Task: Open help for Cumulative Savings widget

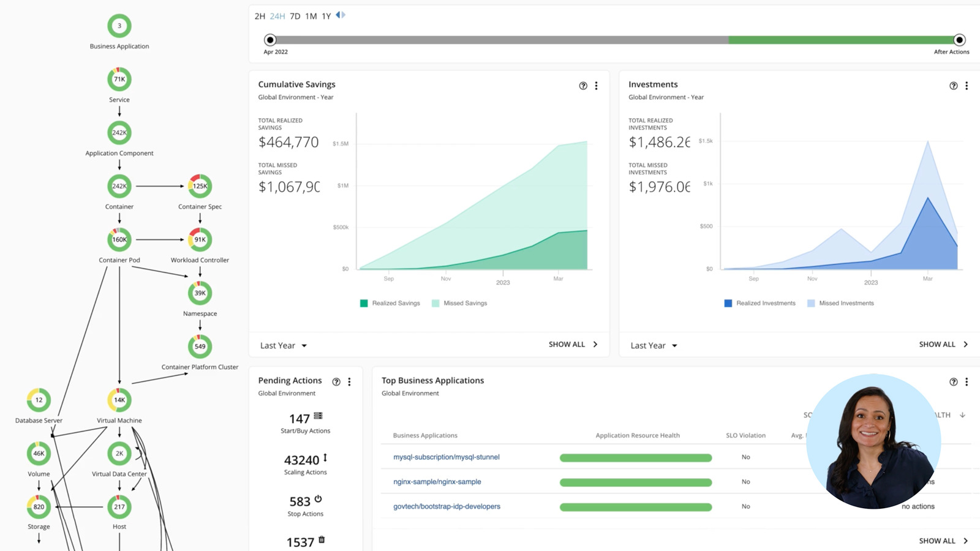Action: click(582, 86)
